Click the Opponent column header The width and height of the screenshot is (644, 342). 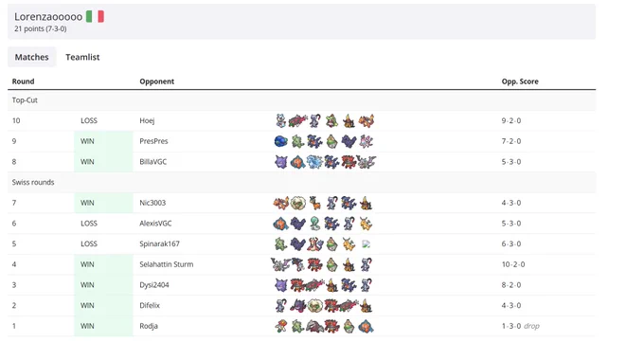(x=157, y=81)
